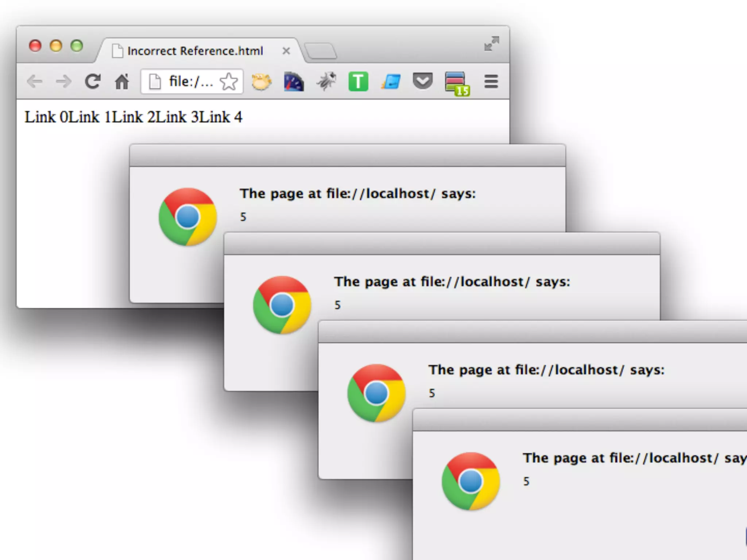Click the hamster extension icon in toolbar

[x=262, y=81]
